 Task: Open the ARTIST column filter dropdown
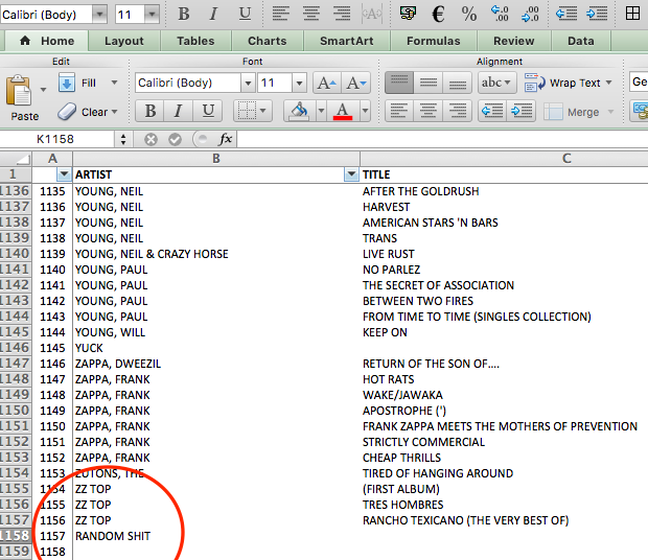(x=350, y=174)
